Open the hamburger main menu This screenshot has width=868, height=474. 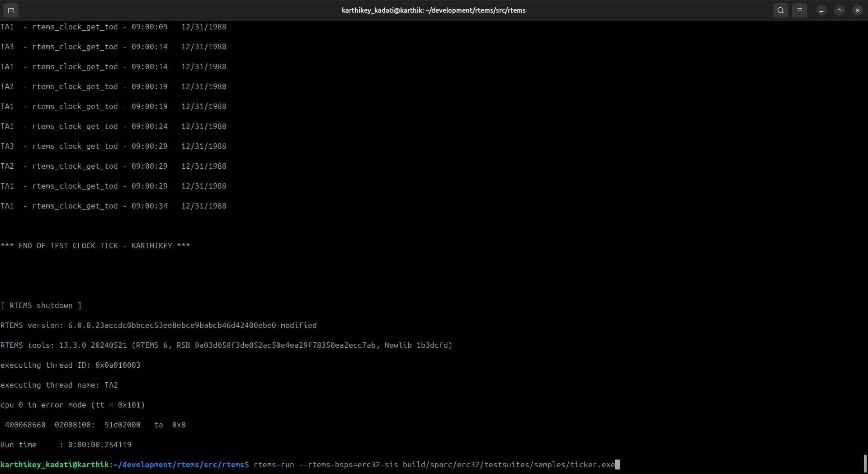point(799,10)
